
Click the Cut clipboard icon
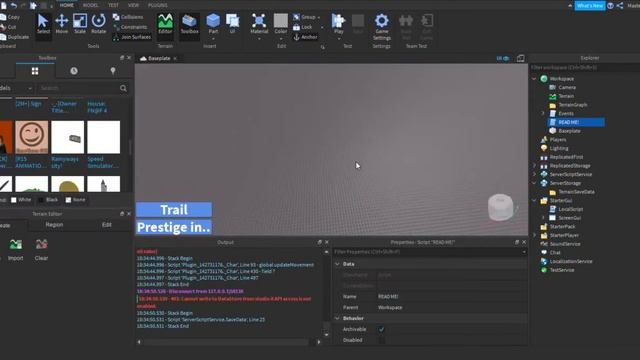tap(3, 27)
